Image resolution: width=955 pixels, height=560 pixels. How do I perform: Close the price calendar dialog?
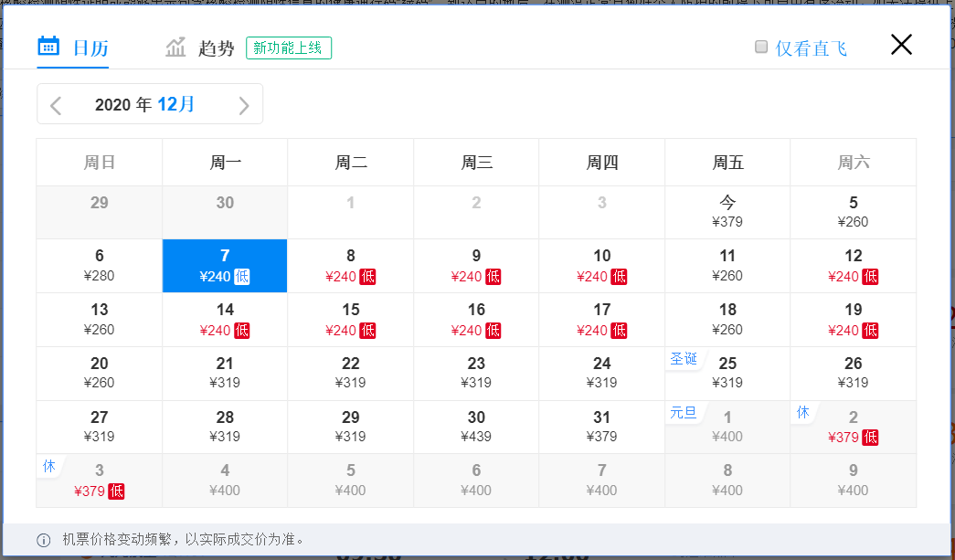coord(901,45)
